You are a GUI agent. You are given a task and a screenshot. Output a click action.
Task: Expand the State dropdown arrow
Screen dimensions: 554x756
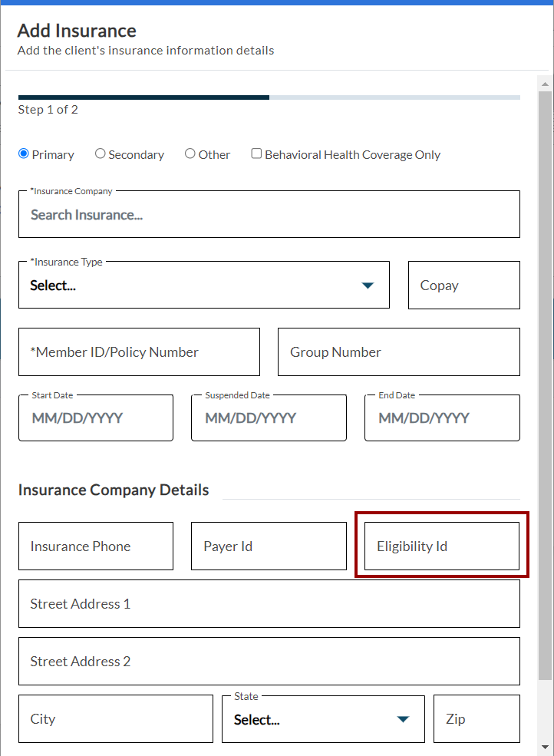[x=403, y=720]
